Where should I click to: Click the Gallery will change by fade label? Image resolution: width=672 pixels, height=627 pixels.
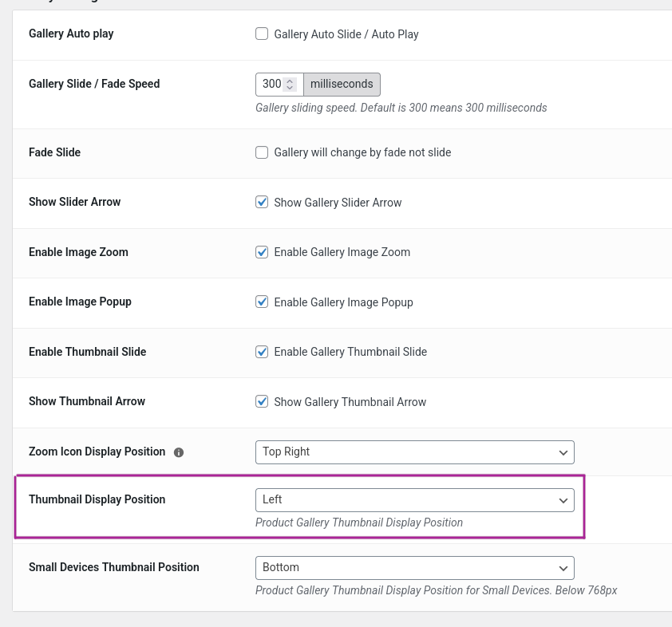click(x=362, y=152)
